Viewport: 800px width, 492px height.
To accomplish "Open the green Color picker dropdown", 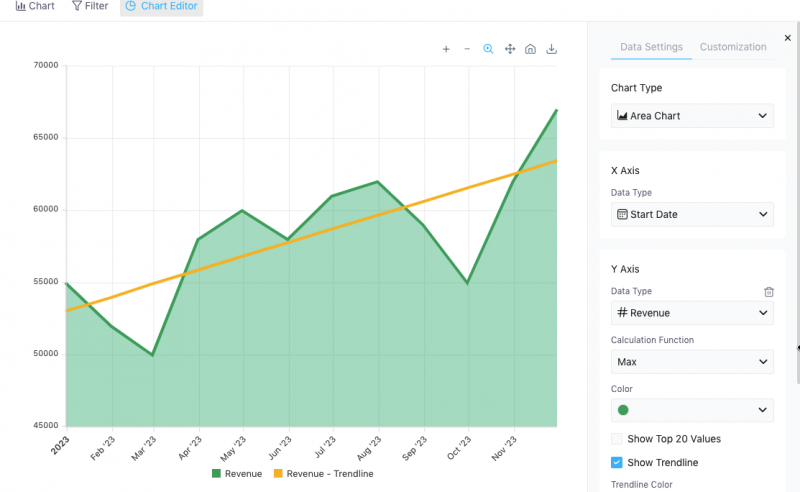I will [x=692, y=410].
